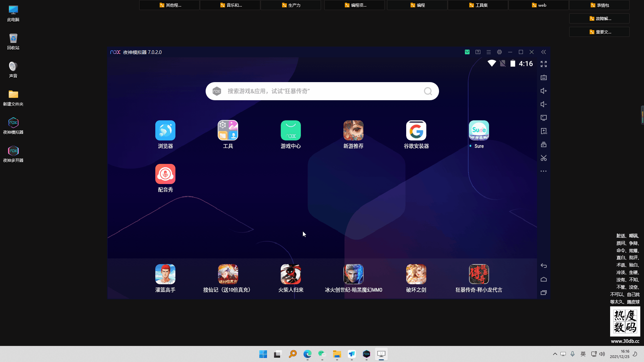The image size is (644, 362).
Task: Open Windows Start menu
Action: coord(263,354)
